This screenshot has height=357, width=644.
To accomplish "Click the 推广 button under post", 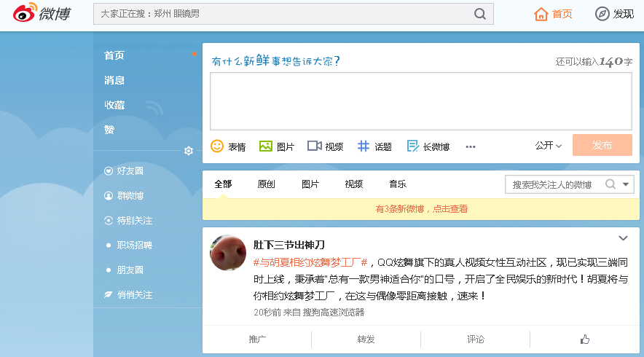I will [257, 340].
